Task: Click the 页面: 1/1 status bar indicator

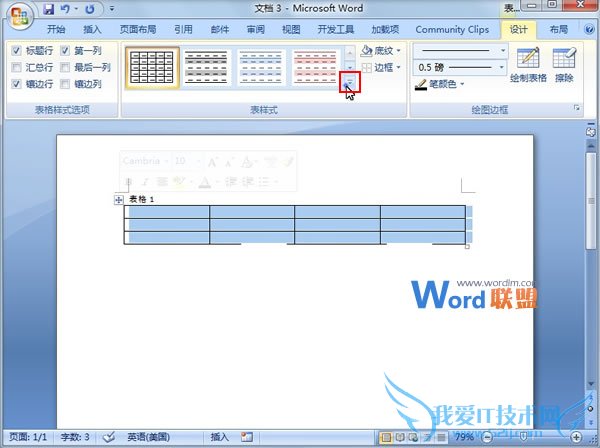Action: coord(28,437)
